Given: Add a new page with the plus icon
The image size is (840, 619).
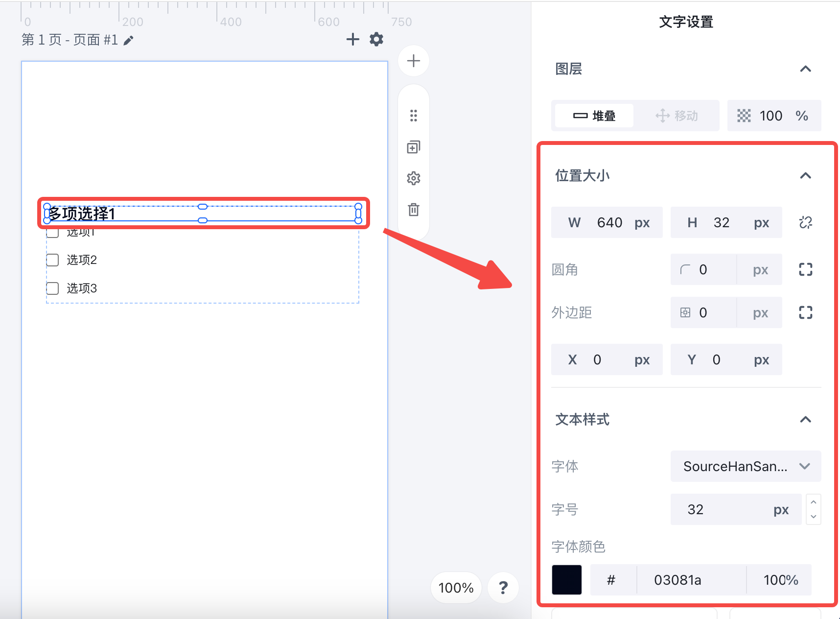Looking at the screenshot, I should click(x=352, y=39).
